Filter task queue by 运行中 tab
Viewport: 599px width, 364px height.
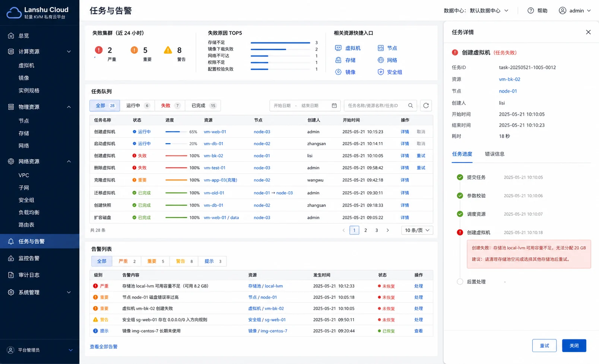(137, 106)
